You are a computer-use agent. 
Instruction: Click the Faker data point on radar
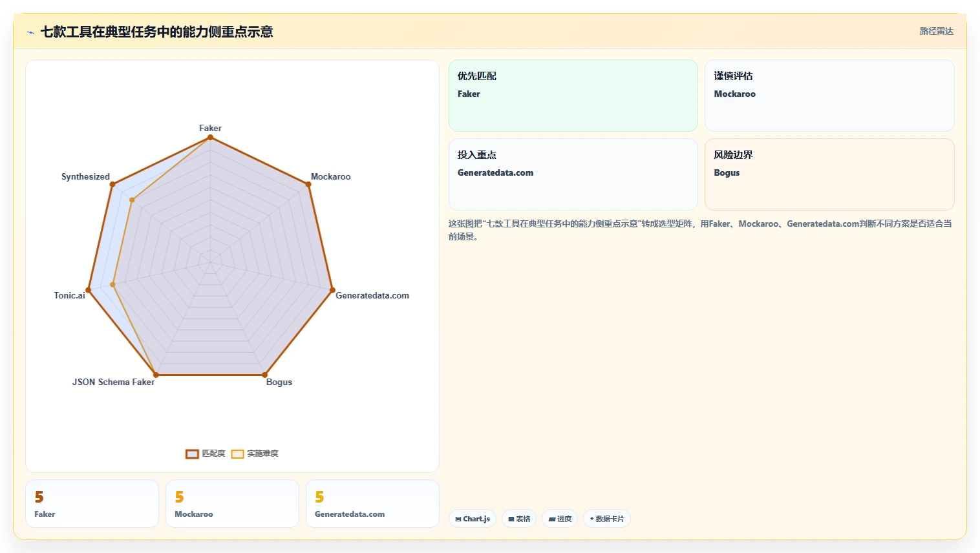coord(210,137)
